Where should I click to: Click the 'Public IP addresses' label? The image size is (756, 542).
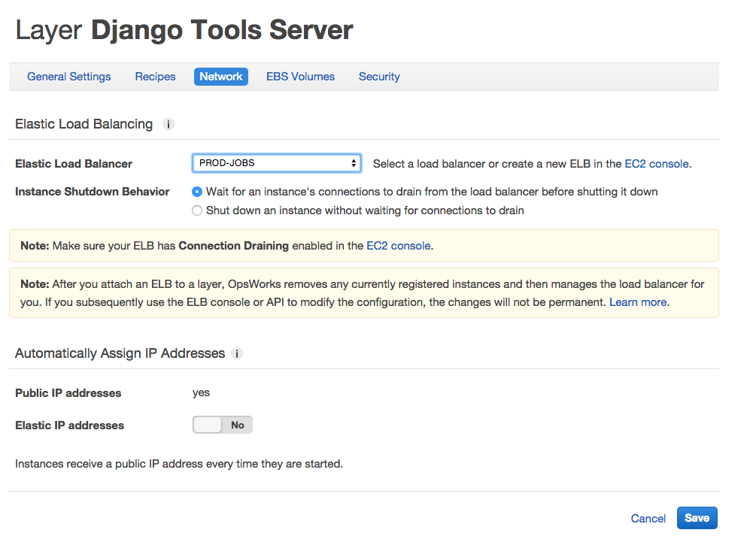click(x=68, y=393)
